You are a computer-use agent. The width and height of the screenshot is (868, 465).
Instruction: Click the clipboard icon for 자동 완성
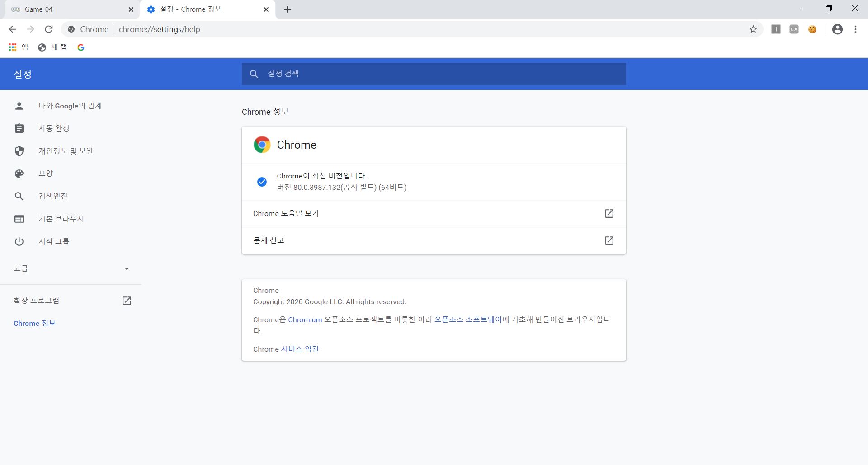pyautogui.click(x=19, y=128)
